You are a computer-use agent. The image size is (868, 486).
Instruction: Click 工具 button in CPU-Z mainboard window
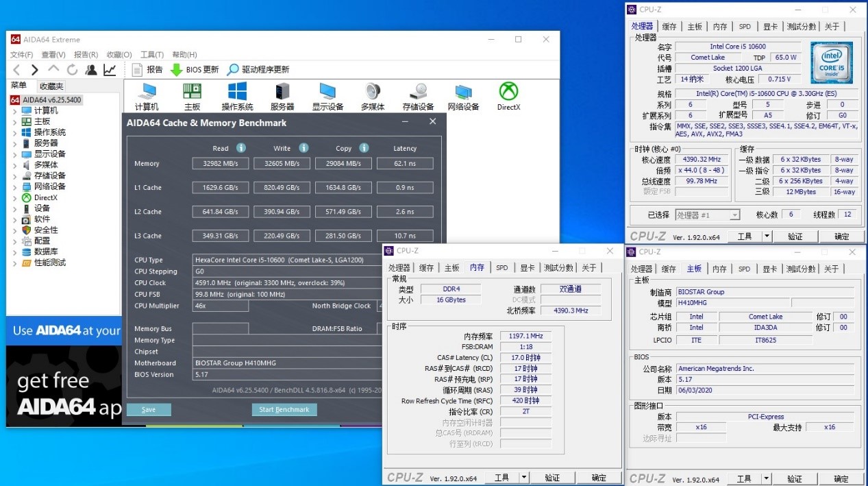click(x=745, y=479)
